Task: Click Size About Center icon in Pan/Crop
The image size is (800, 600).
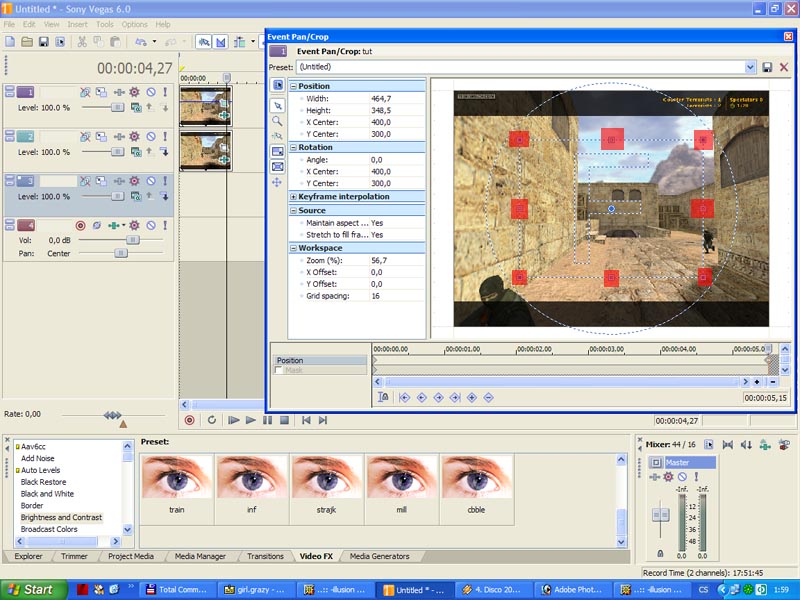Action: tap(278, 167)
